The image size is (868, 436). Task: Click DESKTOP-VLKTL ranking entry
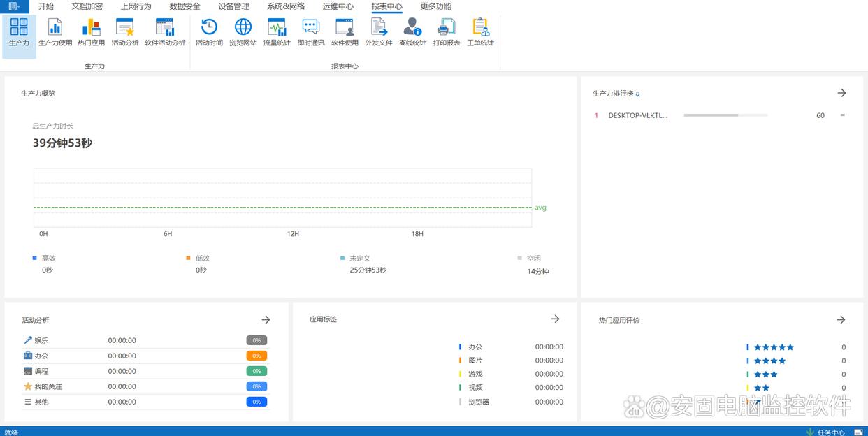coord(638,115)
